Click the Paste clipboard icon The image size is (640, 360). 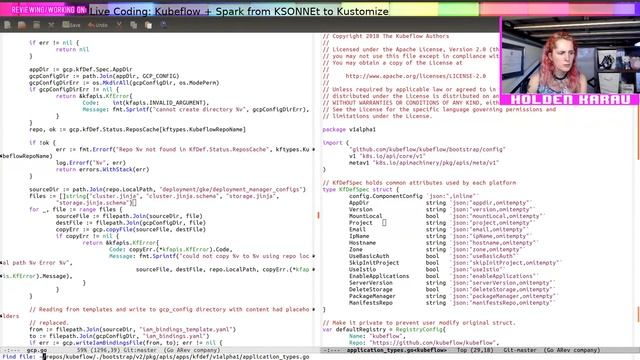148,25
